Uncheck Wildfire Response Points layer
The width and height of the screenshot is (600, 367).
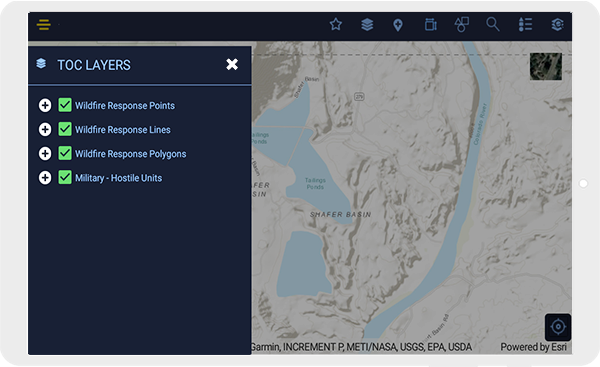click(x=65, y=105)
